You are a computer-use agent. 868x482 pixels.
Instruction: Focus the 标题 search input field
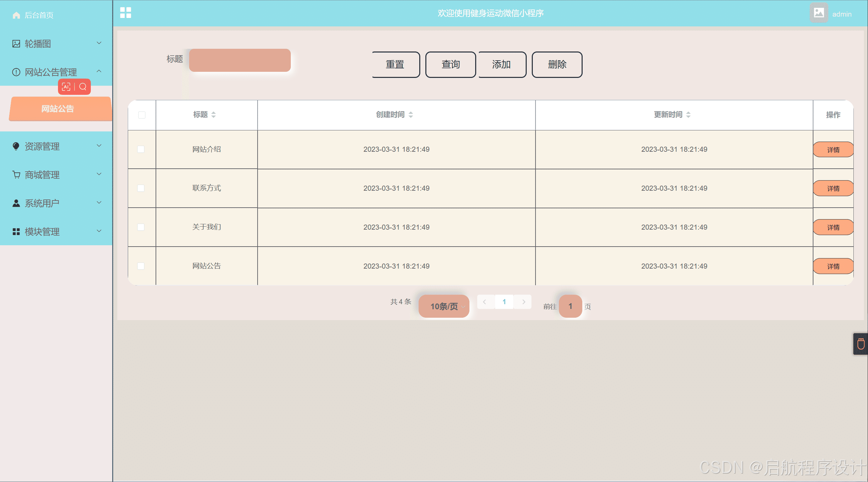click(240, 60)
